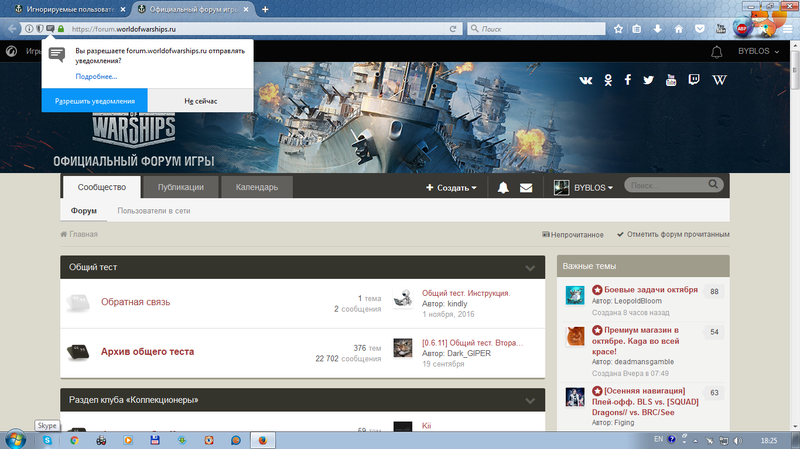Open the Odnoklassniki social icon
The height and width of the screenshot is (449, 800).
tap(608, 80)
